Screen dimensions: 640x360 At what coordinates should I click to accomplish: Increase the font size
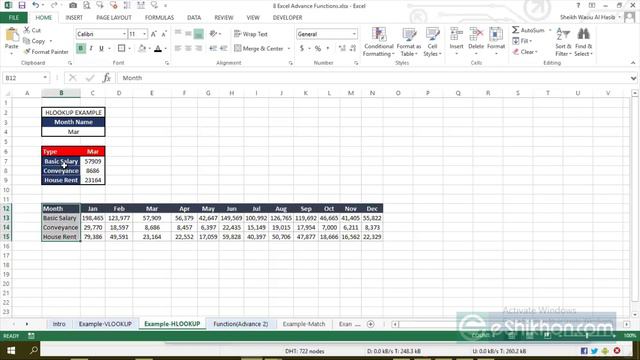(x=154, y=34)
